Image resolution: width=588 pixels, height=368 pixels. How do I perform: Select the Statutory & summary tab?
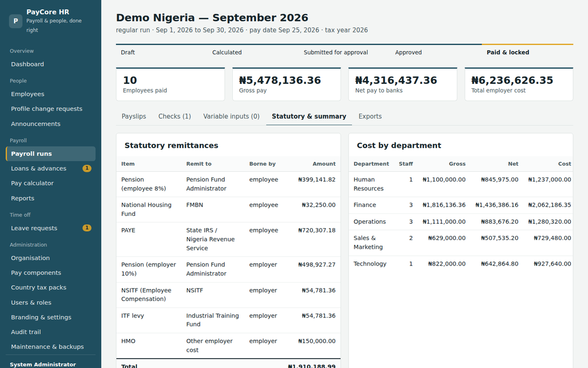pos(309,116)
